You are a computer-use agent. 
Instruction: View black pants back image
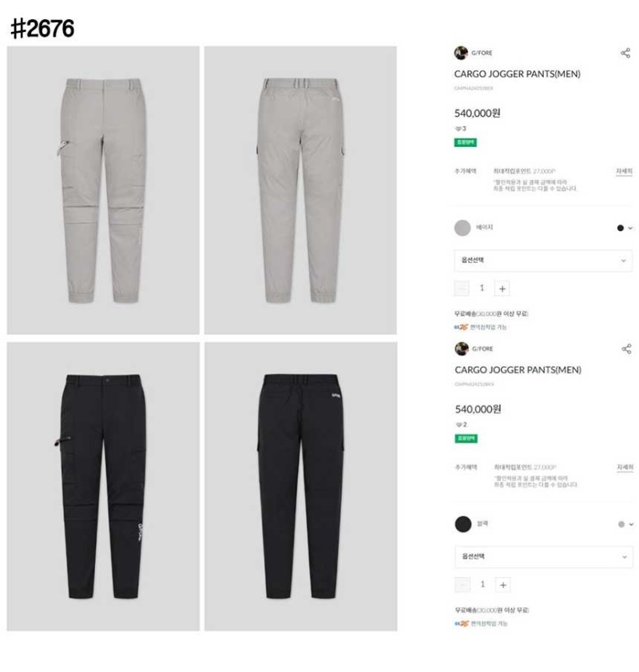tap(300, 486)
